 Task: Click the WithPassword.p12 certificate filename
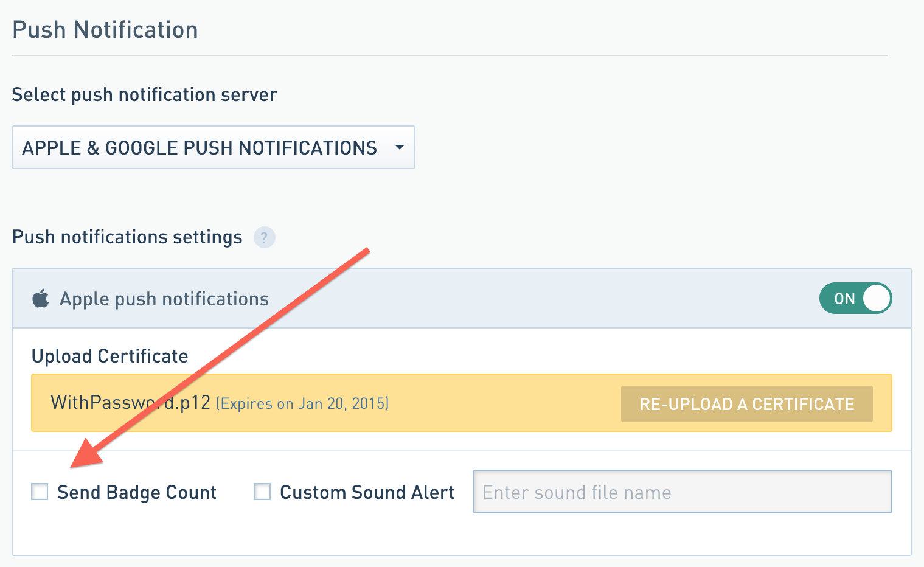[130, 403]
